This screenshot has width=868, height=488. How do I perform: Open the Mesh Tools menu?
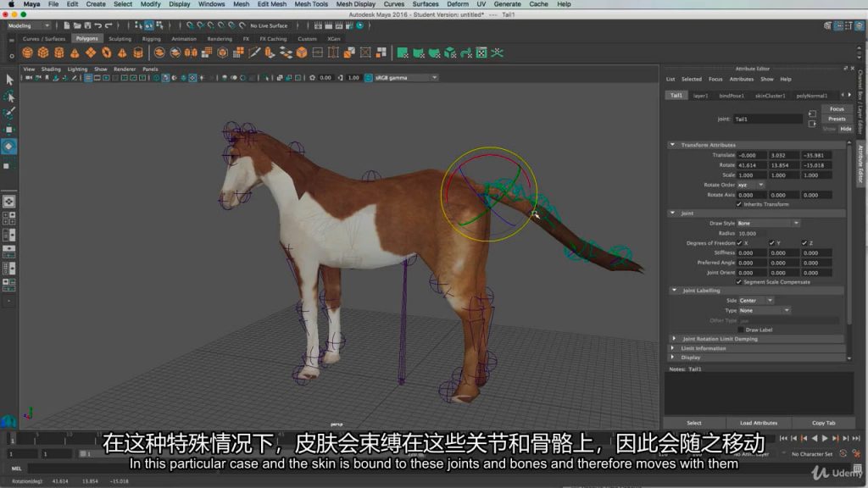[310, 4]
